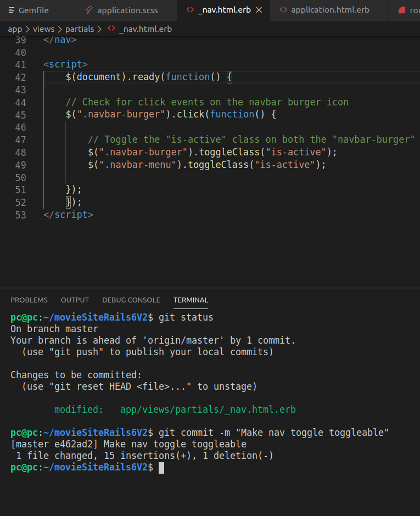Select the _nav.html.erb editor tab
420x516 pixels.
point(224,10)
